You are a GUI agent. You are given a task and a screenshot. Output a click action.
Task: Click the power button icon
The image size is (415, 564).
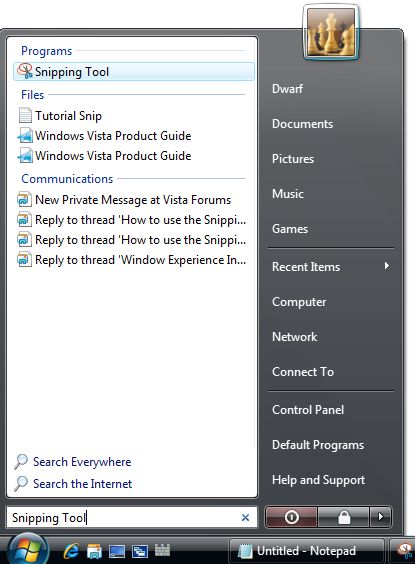pyautogui.click(x=291, y=517)
